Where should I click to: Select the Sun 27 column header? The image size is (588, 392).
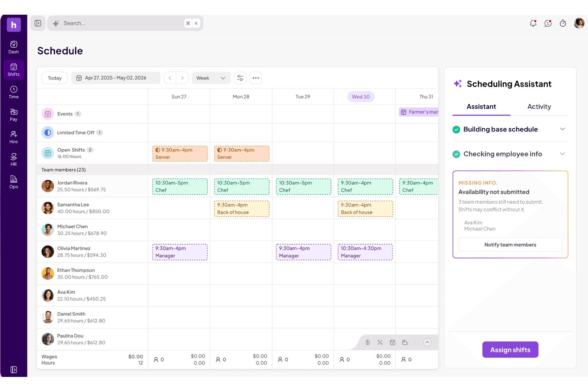(179, 97)
